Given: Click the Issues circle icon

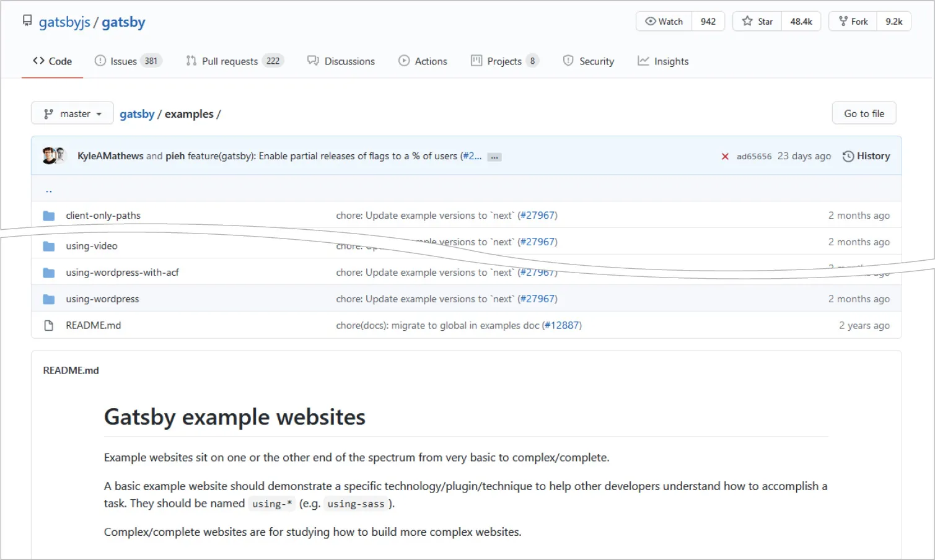Looking at the screenshot, I should 100,61.
